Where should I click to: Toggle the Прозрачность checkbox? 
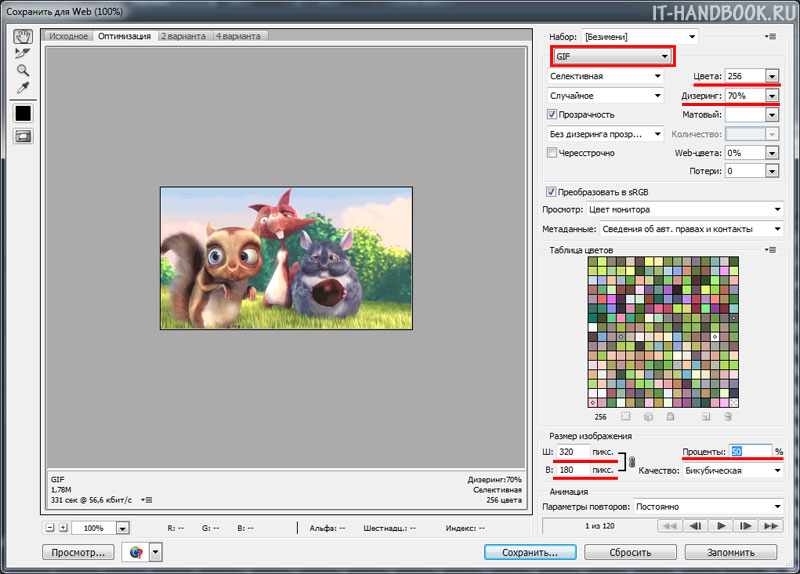(552, 114)
